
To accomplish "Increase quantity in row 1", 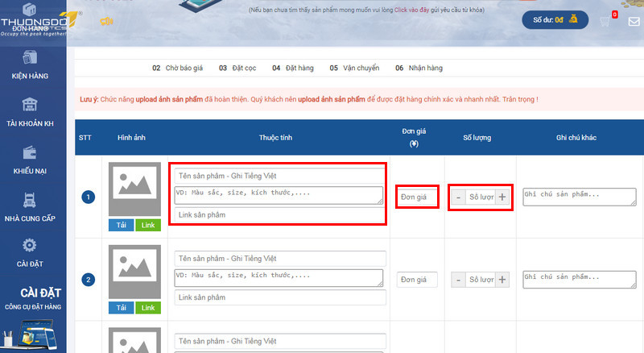I will pyautogui.click(x=502, y=197).
